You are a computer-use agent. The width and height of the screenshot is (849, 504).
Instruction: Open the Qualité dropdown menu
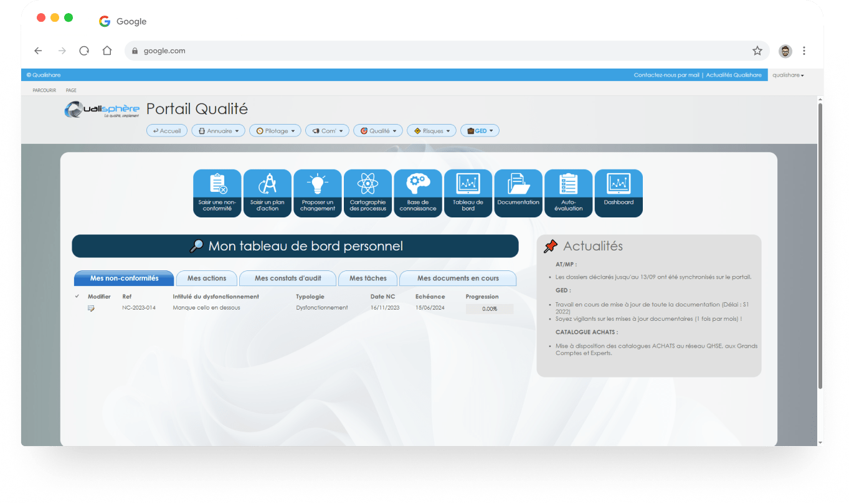point(377,130)
